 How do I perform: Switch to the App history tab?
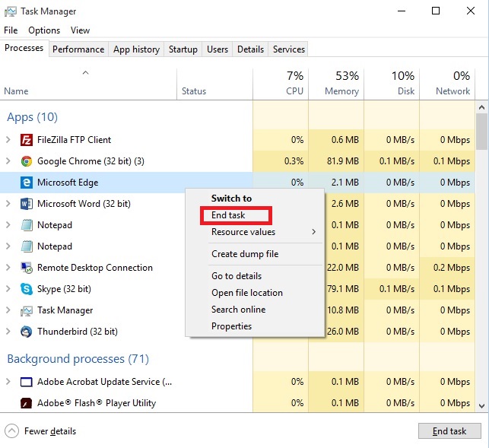click(136, 49)
